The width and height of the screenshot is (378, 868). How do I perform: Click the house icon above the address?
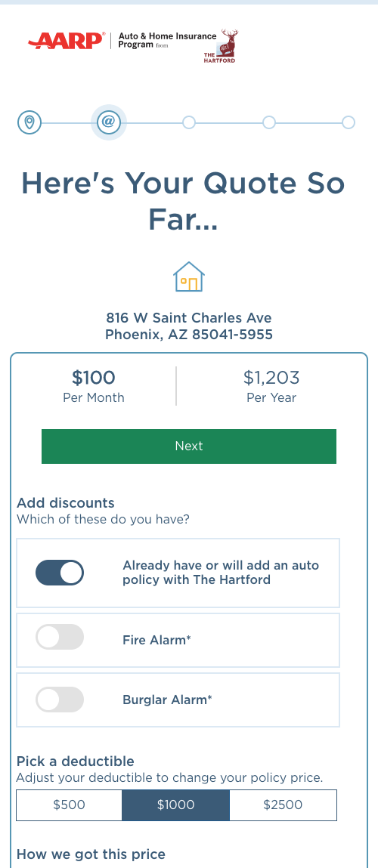(x=189, y=276)
